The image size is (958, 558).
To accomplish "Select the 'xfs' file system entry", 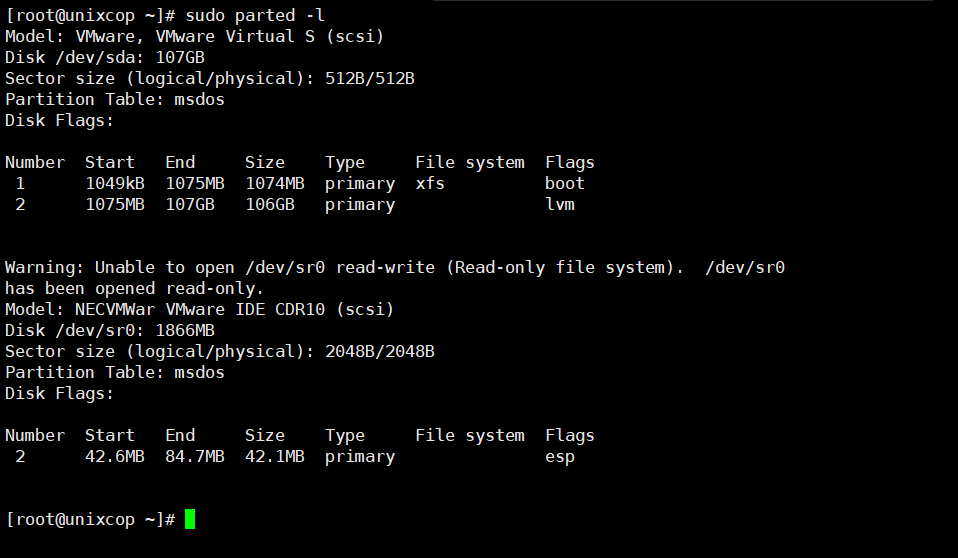I will (430, 183).
